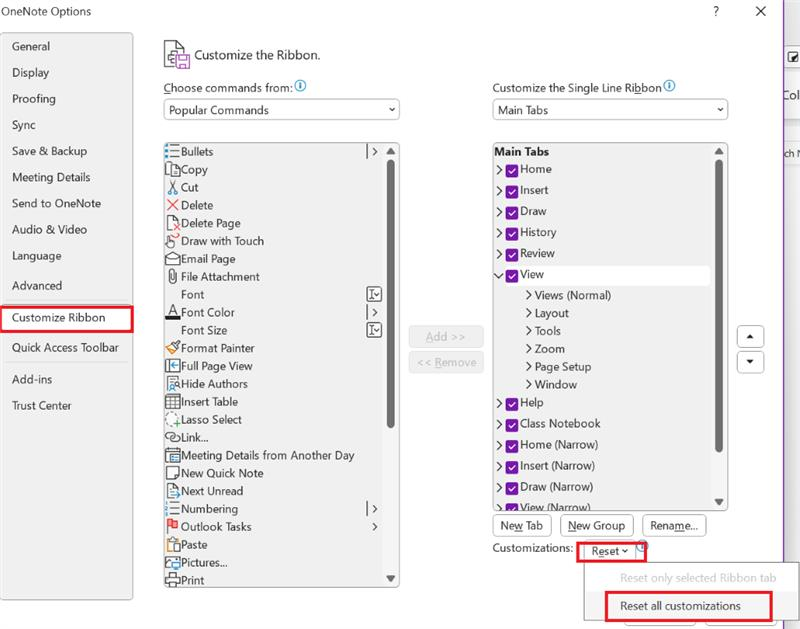Select the File Attachment paperclip icon
The height and width of the screenshot is (629, 800).
click(172, 276)
